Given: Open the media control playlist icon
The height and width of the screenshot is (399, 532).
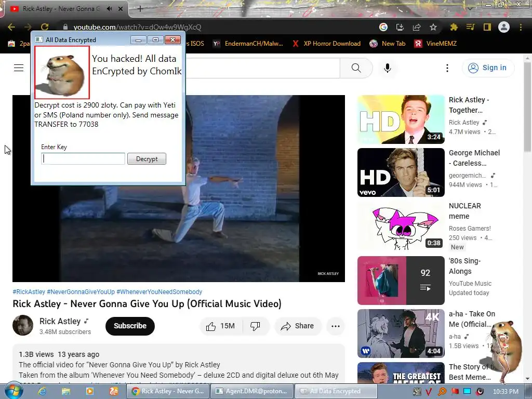Looking at the screenshot, I should tap(470, 27).
